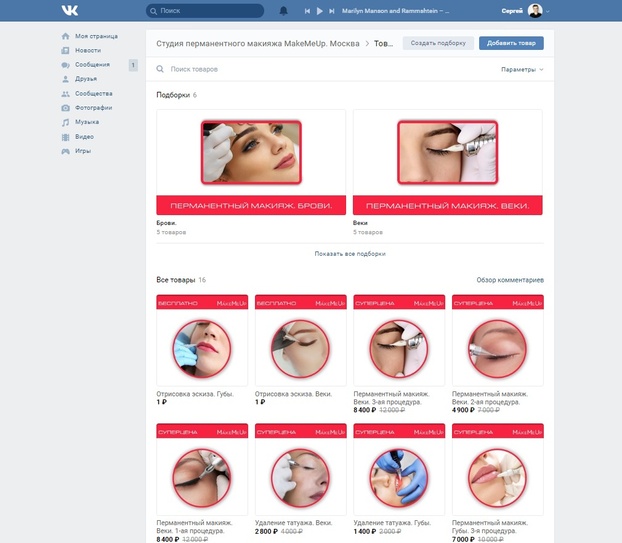Play the current music track
Viewport: 622px width, 543px height.
319,11
